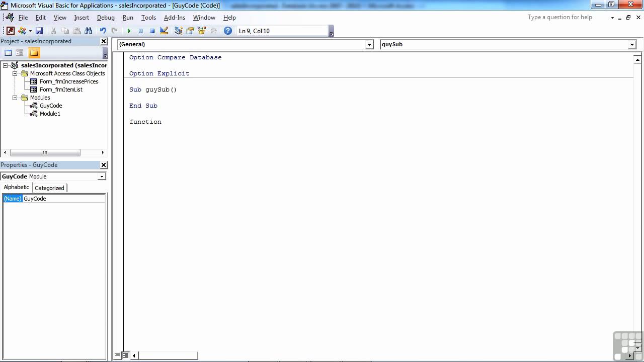The height and width of the screenshot is (362, 644).
Task: Open the Add-Ins menu
Action: pos(175,17)
